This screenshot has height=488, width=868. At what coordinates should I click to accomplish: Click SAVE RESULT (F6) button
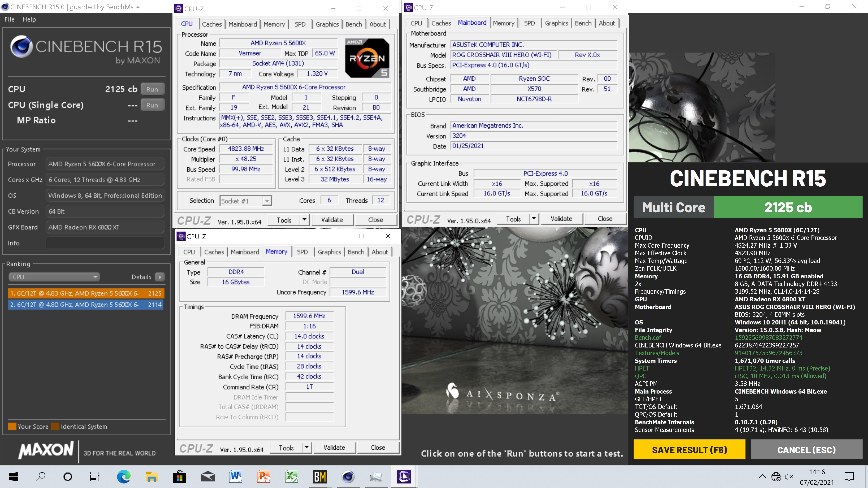click(x=689, y=450)
